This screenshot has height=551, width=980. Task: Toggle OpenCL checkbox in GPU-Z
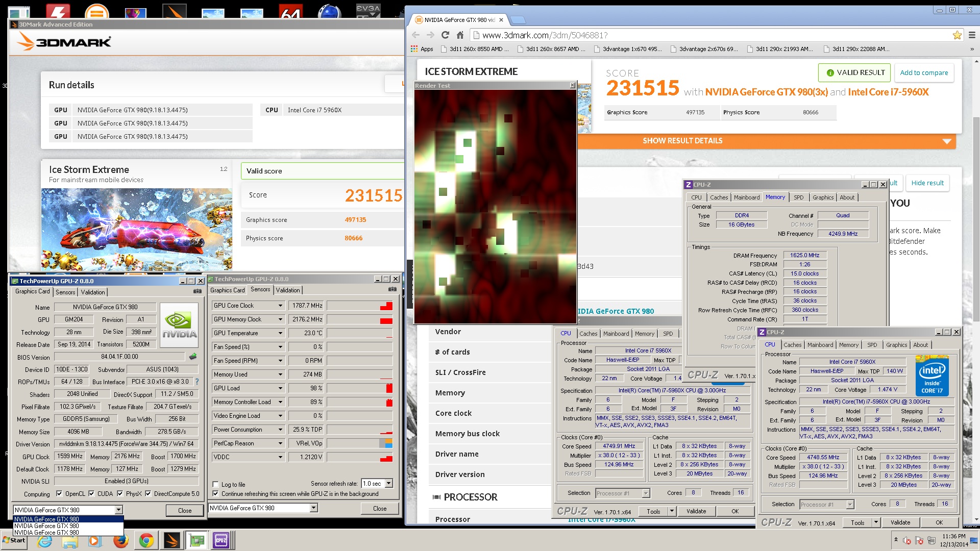click(x=59, y=493)
